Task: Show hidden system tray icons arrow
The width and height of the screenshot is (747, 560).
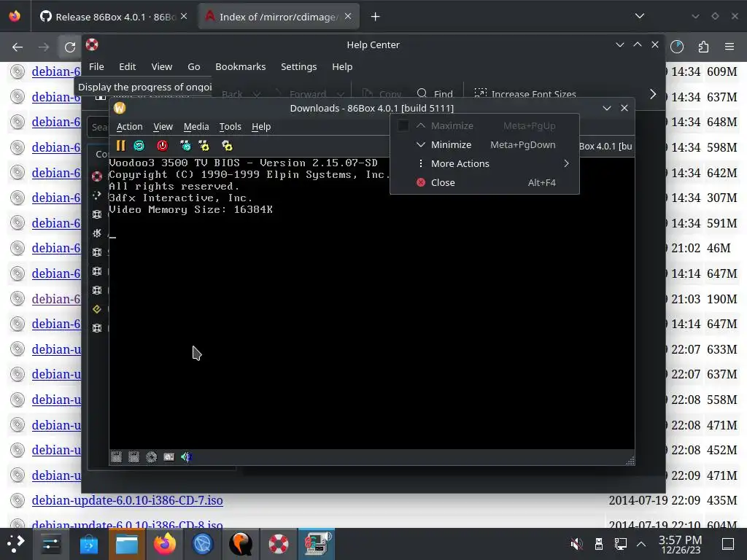Action: pyautogui.click(x=641, y=543)
